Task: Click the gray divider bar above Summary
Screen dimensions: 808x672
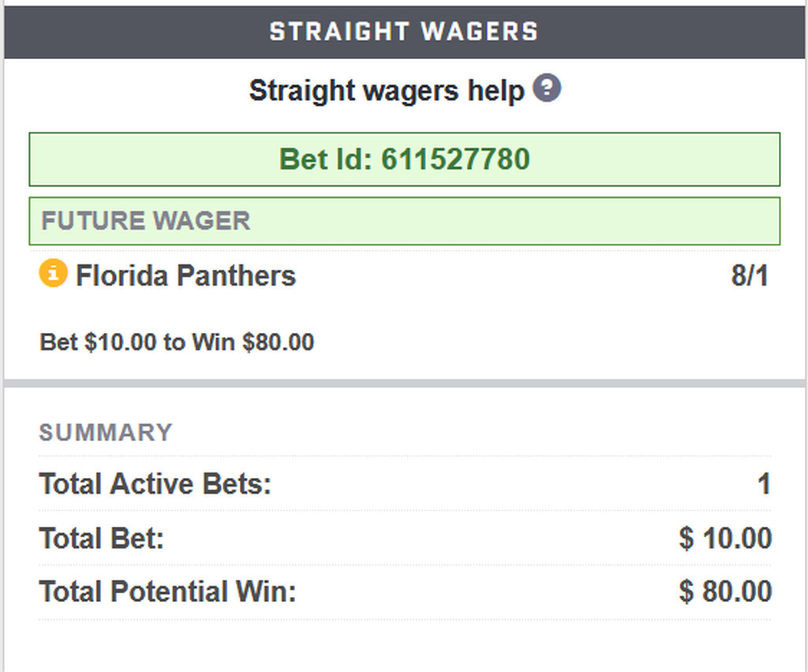Action: tap(404, 384)
